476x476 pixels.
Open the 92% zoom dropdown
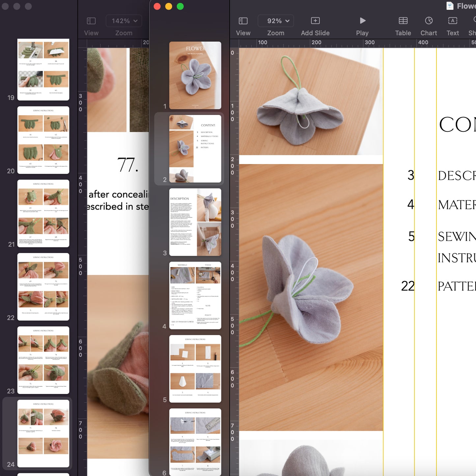coord(276,21)
